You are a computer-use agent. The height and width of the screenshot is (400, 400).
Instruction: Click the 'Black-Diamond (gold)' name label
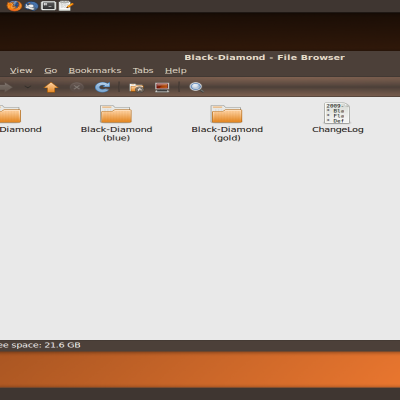(x=227, y=134)
